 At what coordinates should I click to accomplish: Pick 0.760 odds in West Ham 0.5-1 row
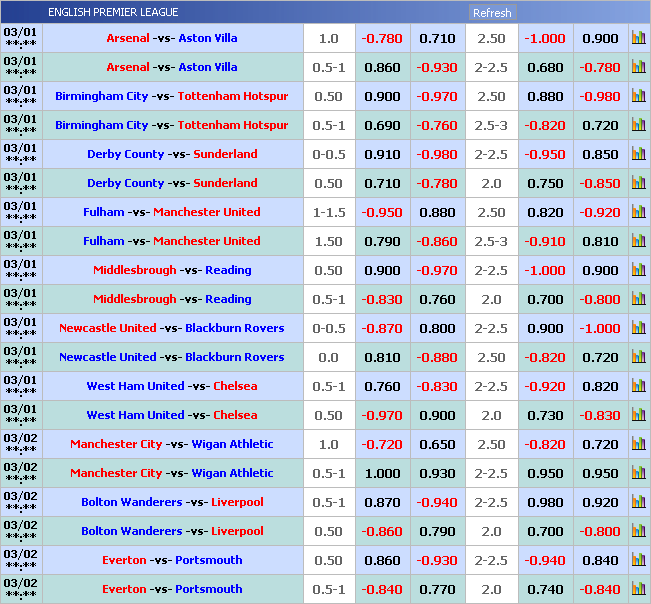click(382, 386)
